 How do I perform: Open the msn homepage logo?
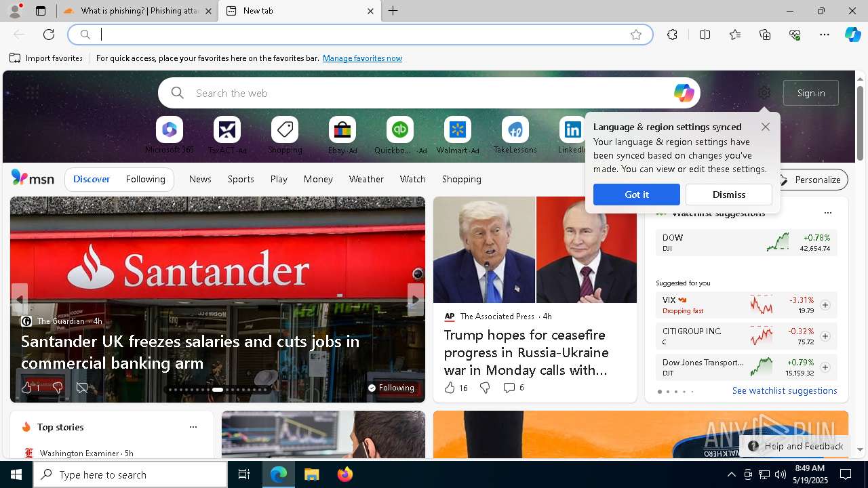(33, 178)
